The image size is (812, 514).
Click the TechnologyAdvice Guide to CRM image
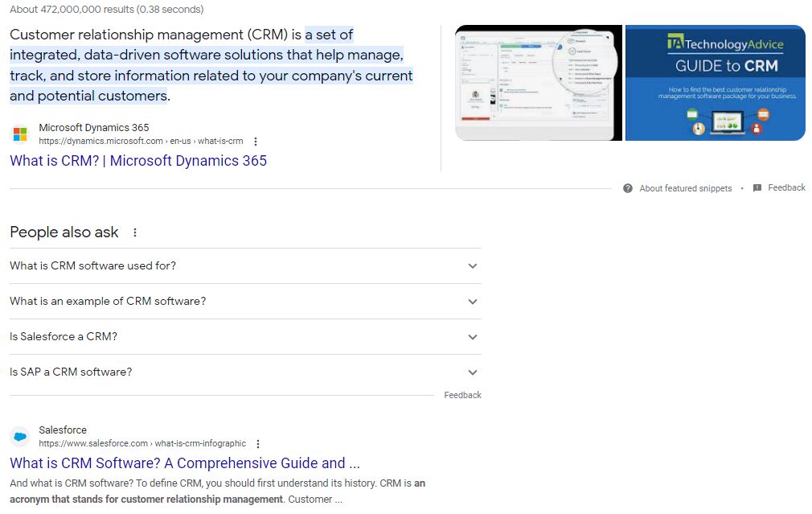click(715, 82)
